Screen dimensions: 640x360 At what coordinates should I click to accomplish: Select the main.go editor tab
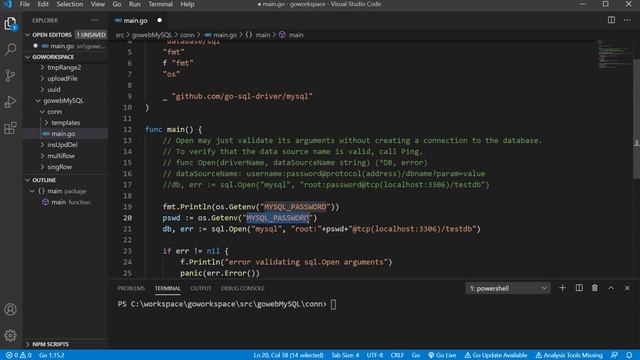coord(136,20)
